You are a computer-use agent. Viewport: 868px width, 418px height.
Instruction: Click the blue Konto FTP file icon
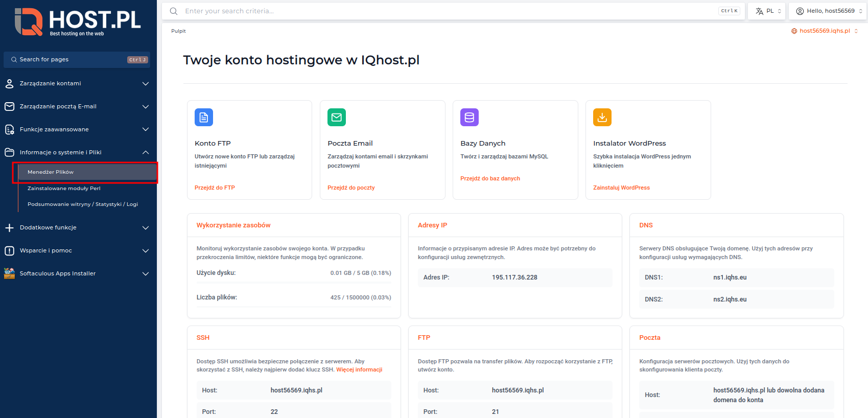tap(203, 118)
